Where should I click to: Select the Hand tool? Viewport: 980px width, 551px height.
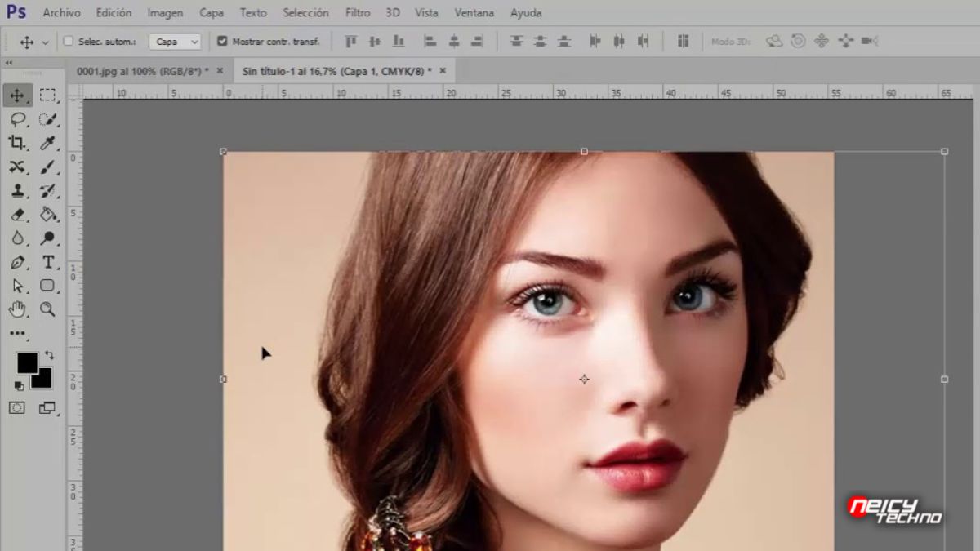[17, 309]
